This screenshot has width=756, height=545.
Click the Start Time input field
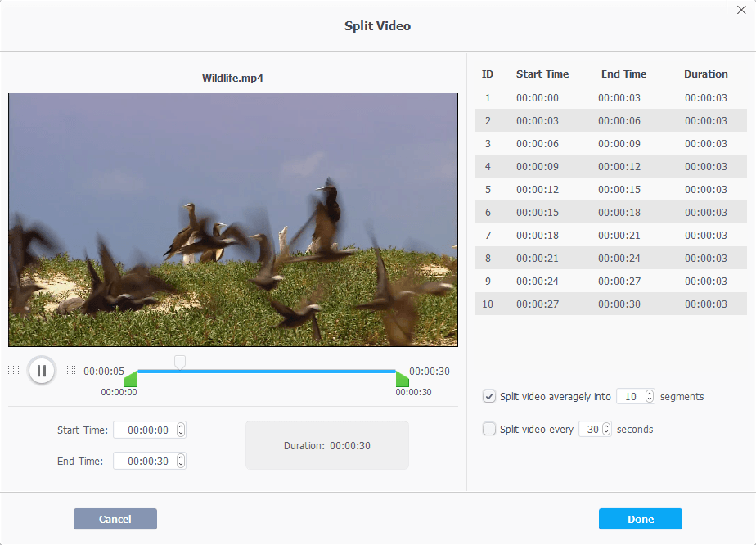click(x=146, y=430)
